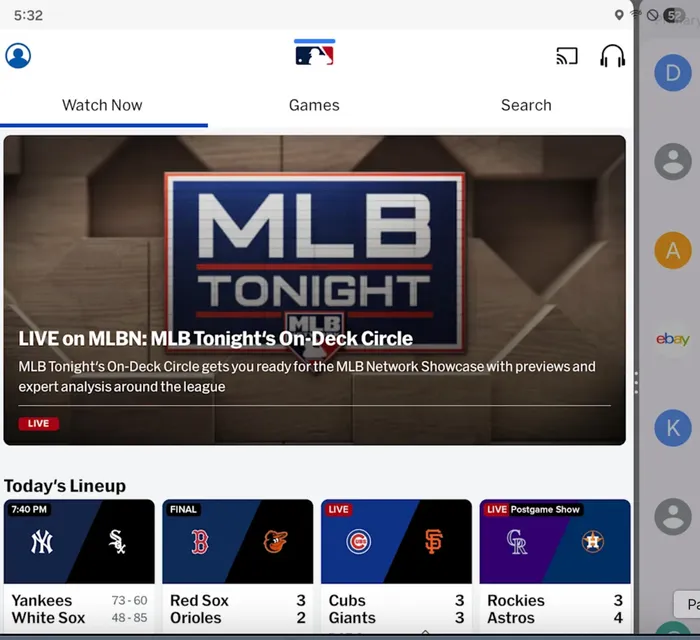700x640 pixels.
Task: Click the 7:40 PM game time badge
Action: tap(29, 510)
